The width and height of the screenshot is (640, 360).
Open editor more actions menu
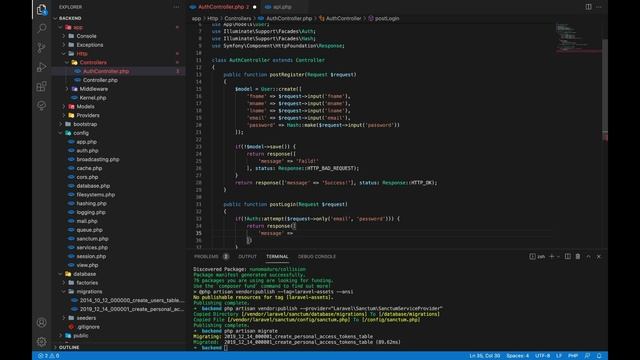pyautogui.click(x=599, y=7)
